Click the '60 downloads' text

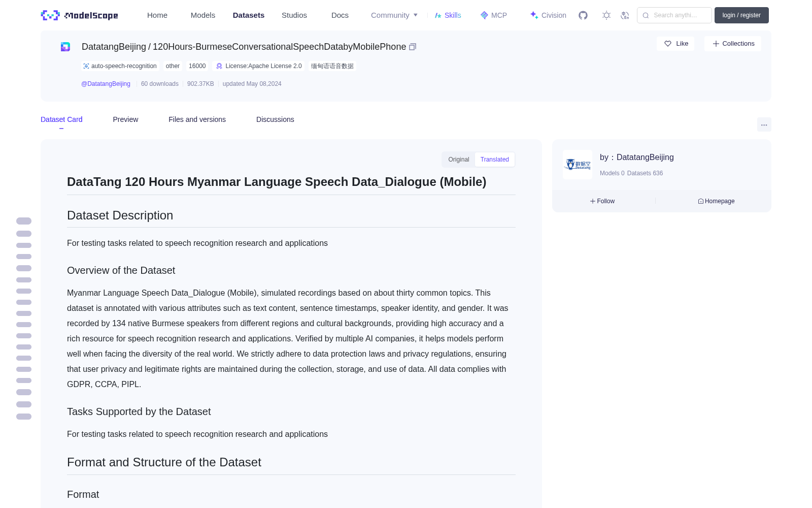tap(160, 84)
